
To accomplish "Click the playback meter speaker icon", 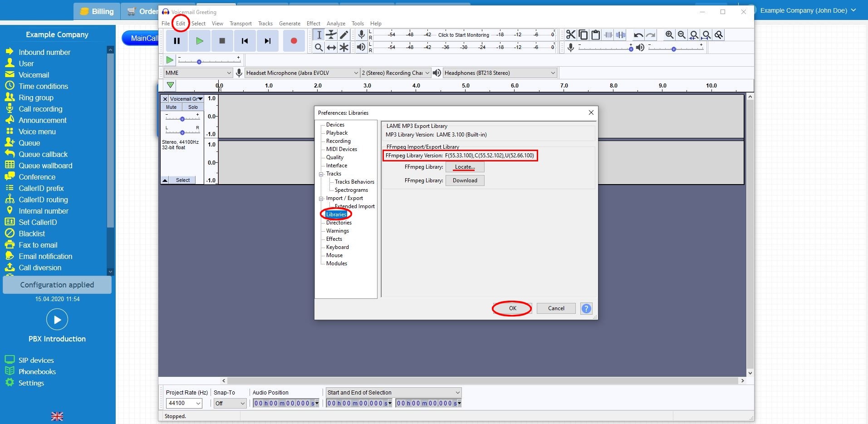I will [361, 47].
